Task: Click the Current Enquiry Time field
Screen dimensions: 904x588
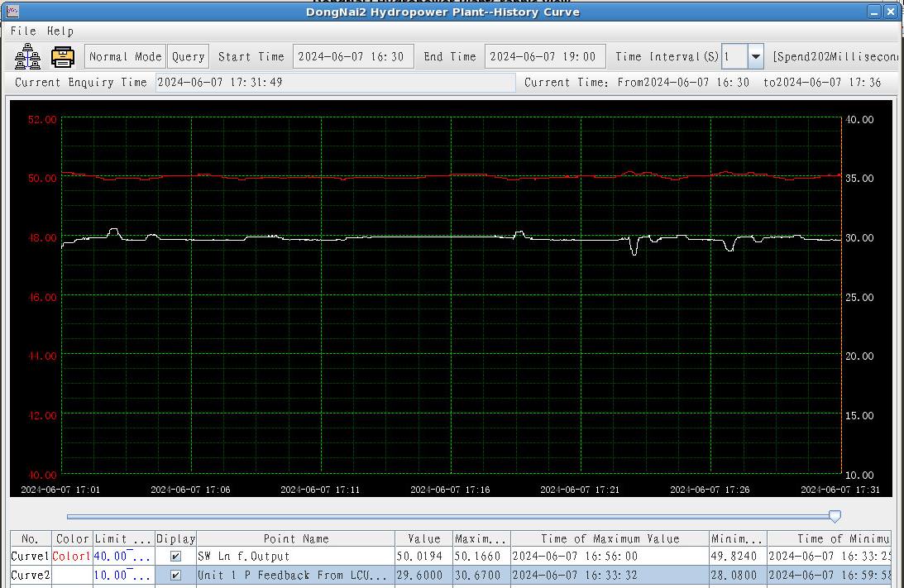Action: (334, 83)
